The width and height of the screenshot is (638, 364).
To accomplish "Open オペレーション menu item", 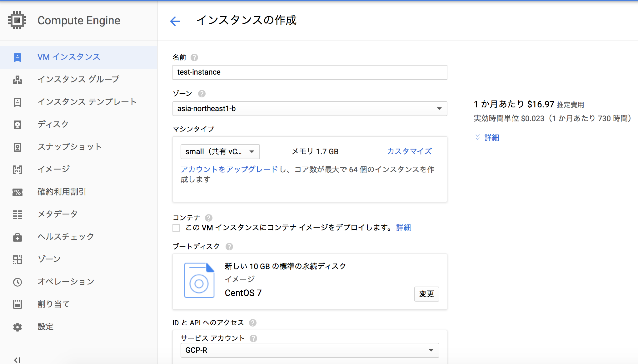I will pos(78,282).
